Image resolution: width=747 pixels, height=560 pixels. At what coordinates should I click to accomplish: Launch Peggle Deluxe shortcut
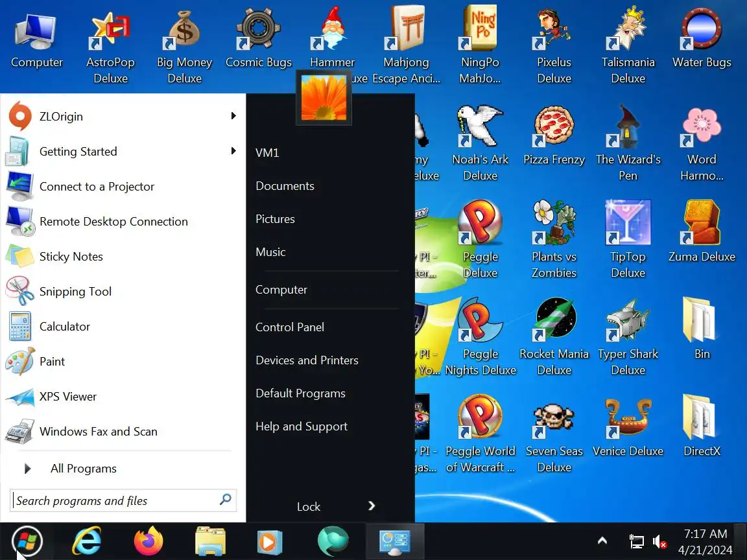480,240
